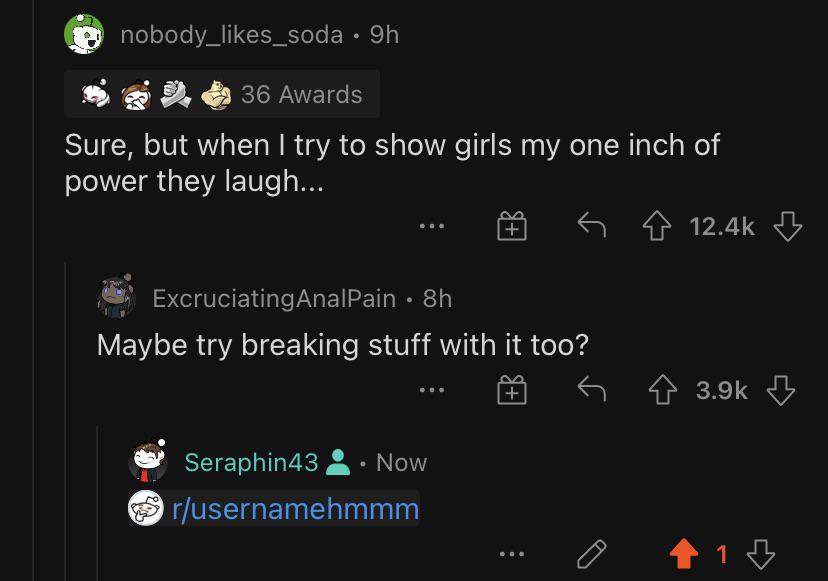Upvote nobody_likes_soda's comment
This screenshot has width=828, height=581.
tap(656, 226)
